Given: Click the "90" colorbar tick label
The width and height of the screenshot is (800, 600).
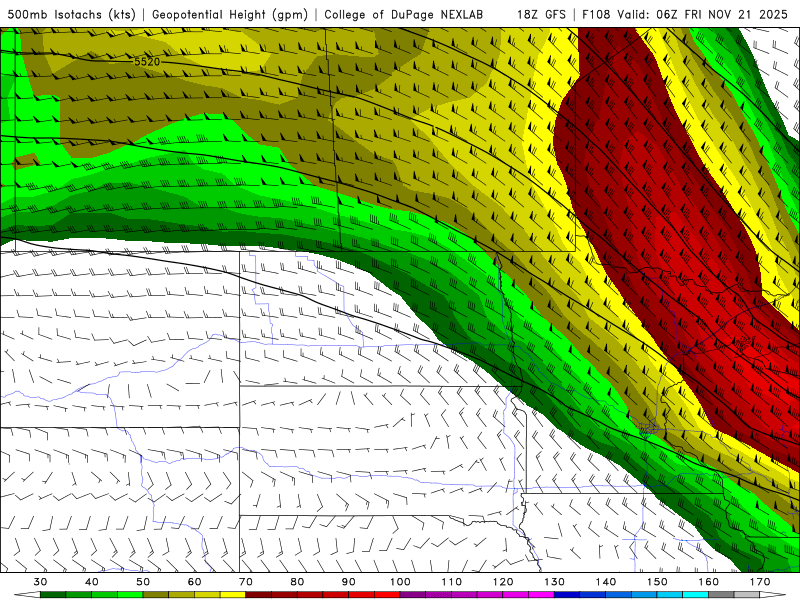Looking at the screenshot, I should 349,582.
